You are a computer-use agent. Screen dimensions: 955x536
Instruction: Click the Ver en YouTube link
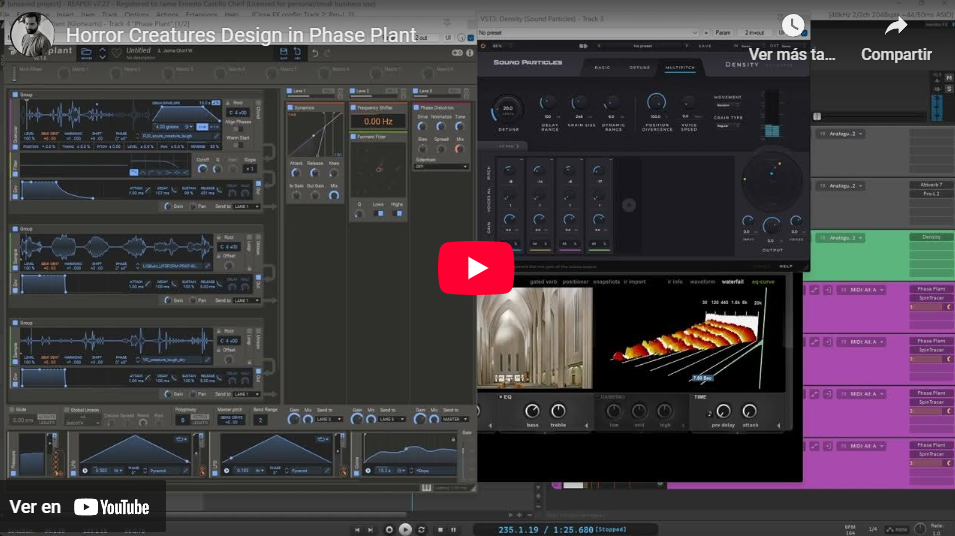(x=80, y=507)
